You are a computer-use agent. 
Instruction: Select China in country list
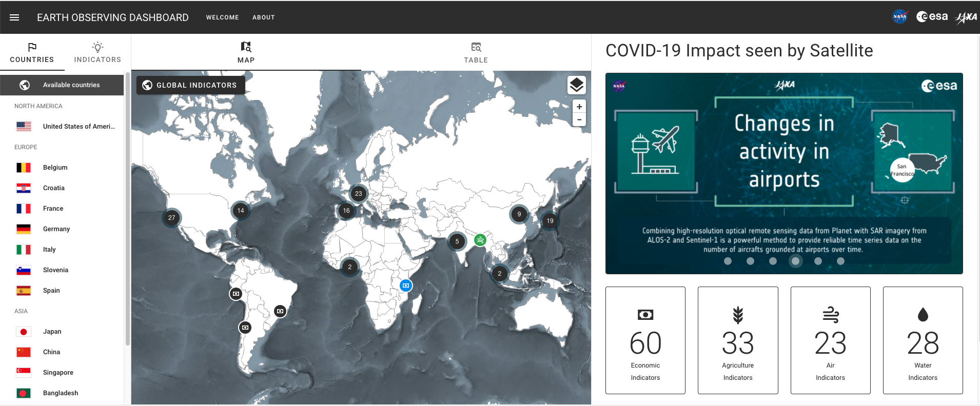[x=62, y=352]
